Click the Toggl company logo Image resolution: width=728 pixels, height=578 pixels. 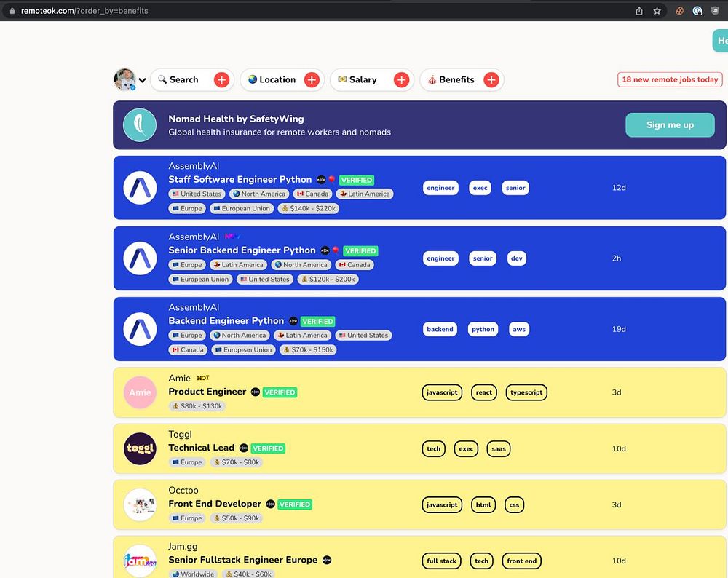pos(140,448)
